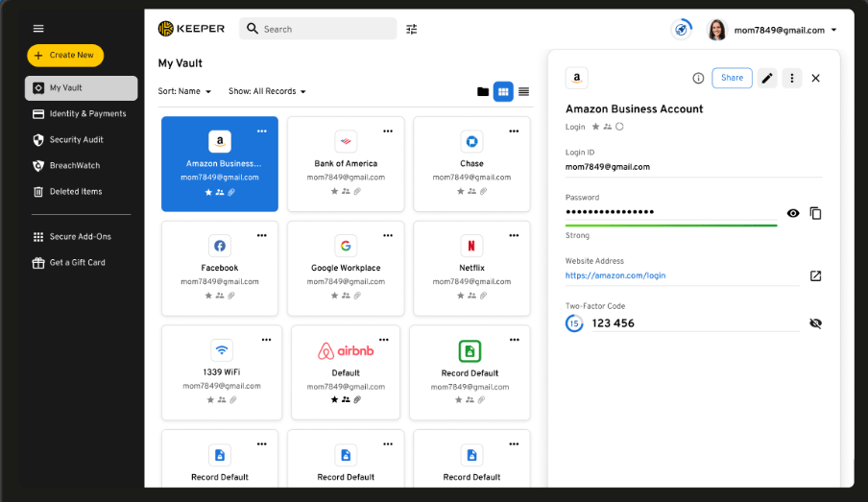Image resolution: width=868 pixels, height=502 pixels.
Task: Open the Google Workplace card options menu
Action: (388, 235)
